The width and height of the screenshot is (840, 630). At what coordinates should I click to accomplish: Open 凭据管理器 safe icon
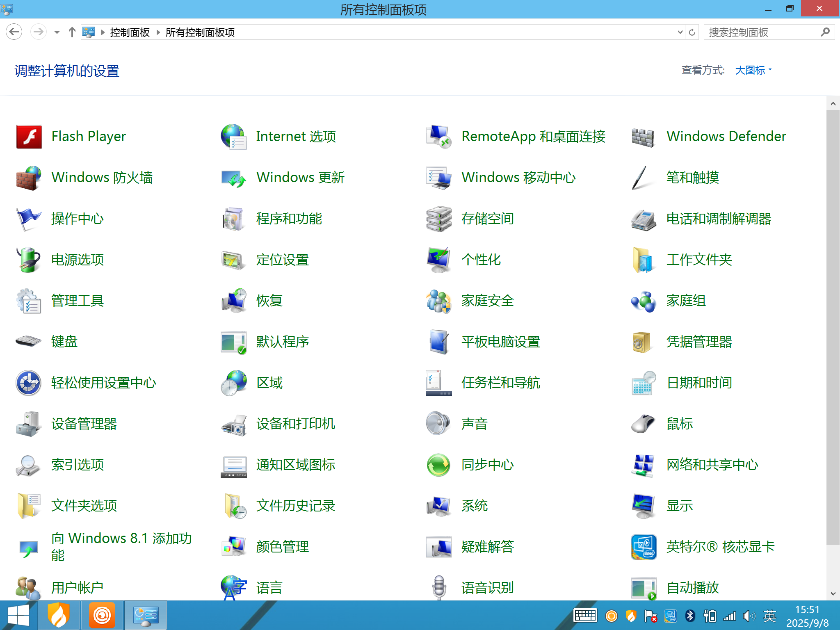pyautogui.click(x=642, y=342)
